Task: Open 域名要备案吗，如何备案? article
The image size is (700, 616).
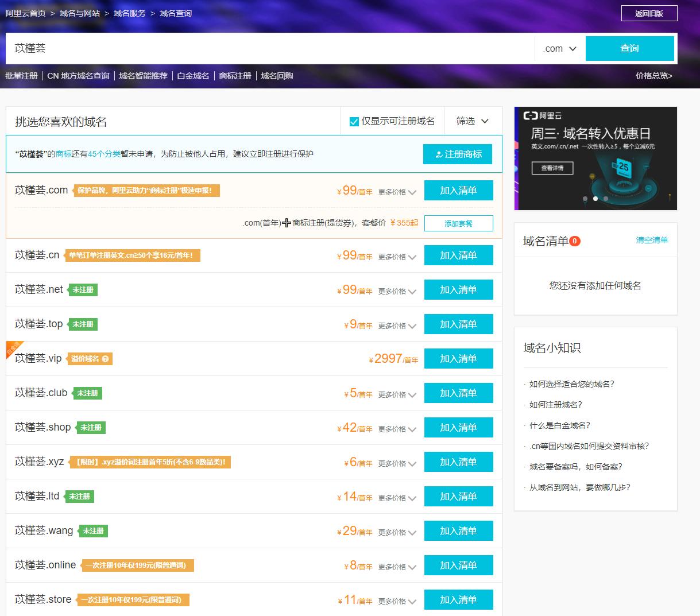Action: tap(576, 467)
